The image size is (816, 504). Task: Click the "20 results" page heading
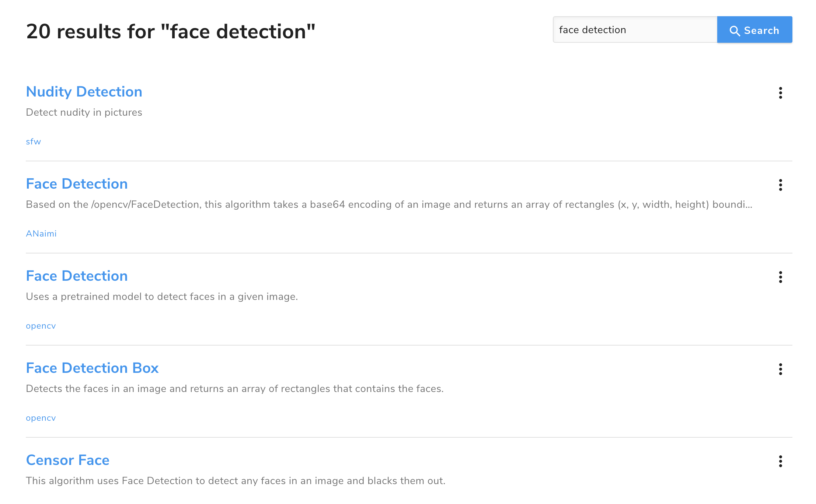coord(171,32)
